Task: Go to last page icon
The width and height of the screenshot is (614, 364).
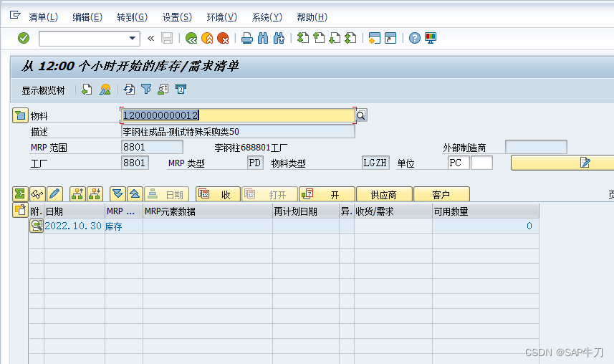Action: tap(350, 38)
